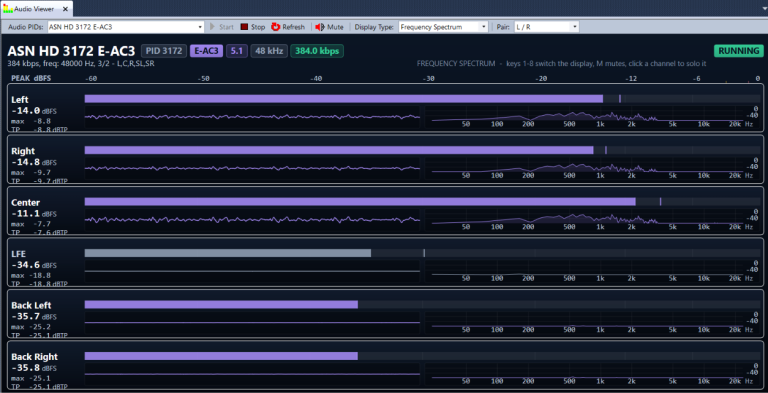Click the E-AC3 codec badge

click(x=206, y=51)
